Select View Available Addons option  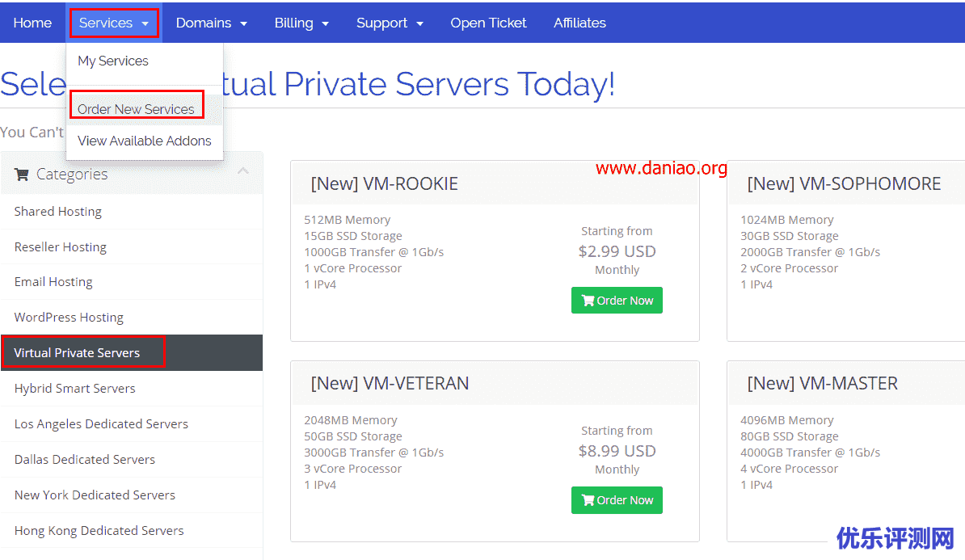click(144, 141)
